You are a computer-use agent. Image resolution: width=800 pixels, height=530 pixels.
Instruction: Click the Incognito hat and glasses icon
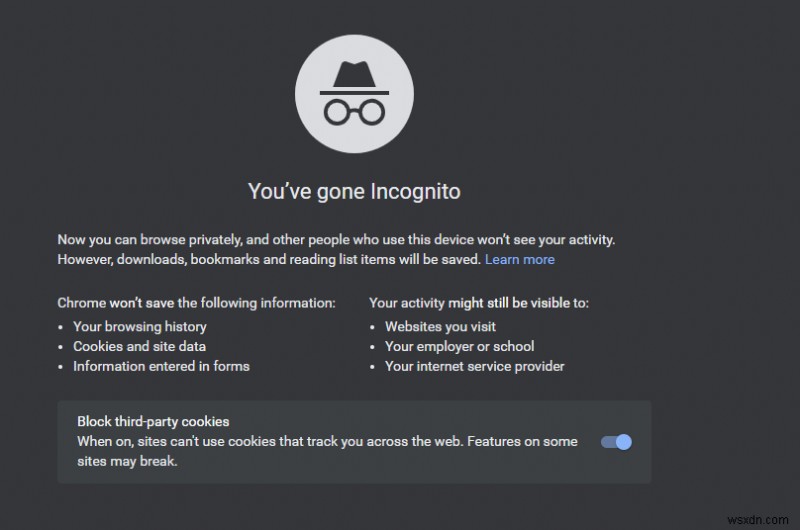[354, 96]
